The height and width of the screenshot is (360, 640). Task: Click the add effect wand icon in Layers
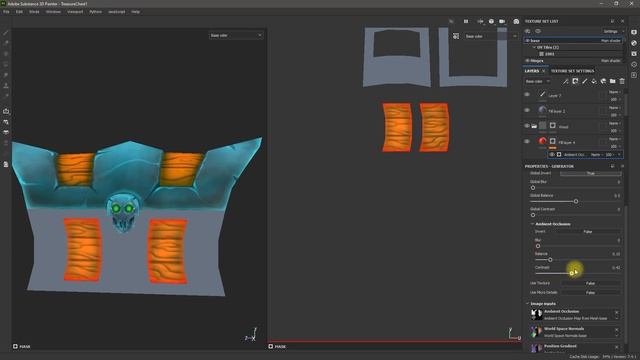point(565,82)
